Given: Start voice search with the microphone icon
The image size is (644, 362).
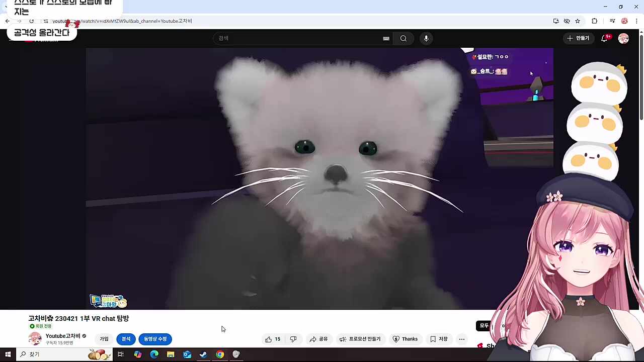Looking at the screenshot, I should tap(426, 38).
